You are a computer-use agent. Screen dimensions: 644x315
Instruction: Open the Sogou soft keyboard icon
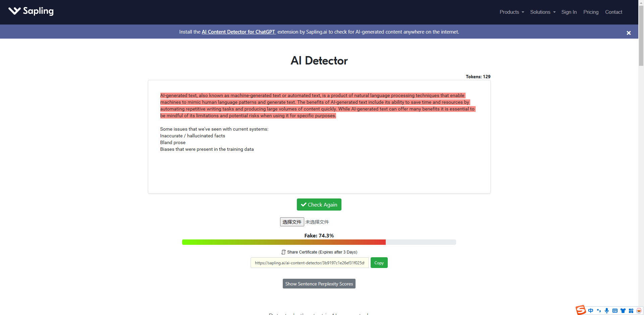(615, 311)
